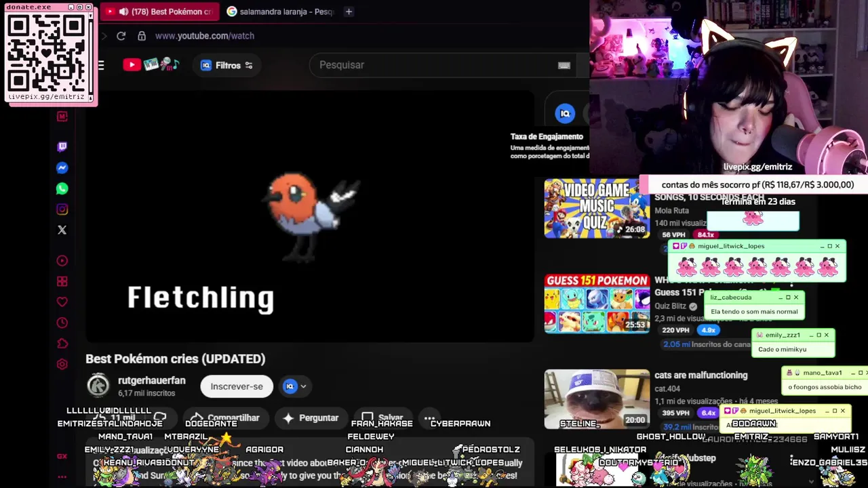Open the rutgerhauerfan channel avatar
The image size is (868, 488).
pyautogui.click(x=98, y=385)
